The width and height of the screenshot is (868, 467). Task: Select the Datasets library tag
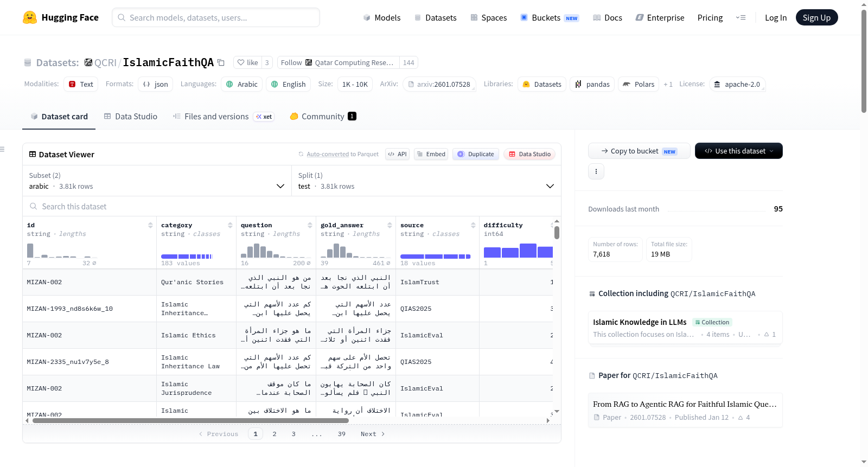click(x=542, y=84)
